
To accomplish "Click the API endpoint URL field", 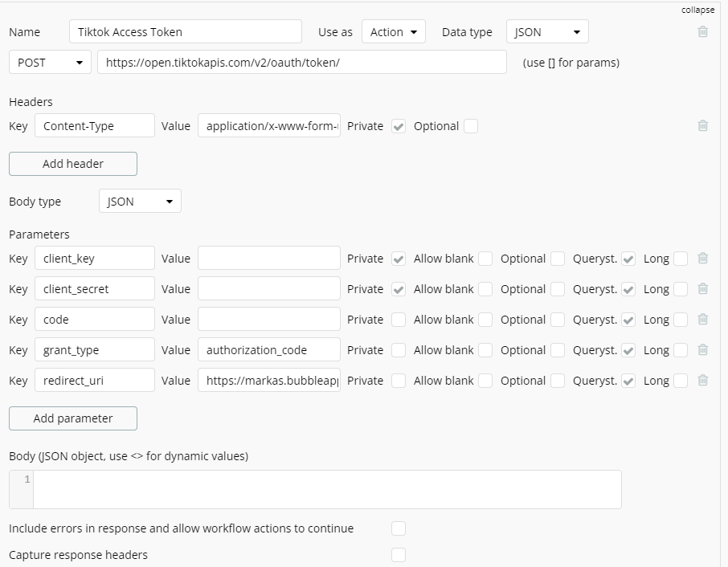I will pos(302,63).
